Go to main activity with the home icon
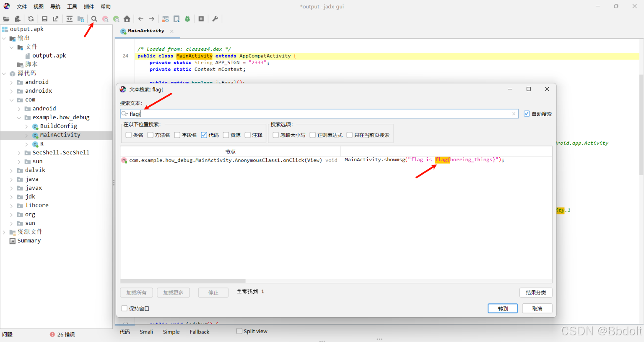 127,19
